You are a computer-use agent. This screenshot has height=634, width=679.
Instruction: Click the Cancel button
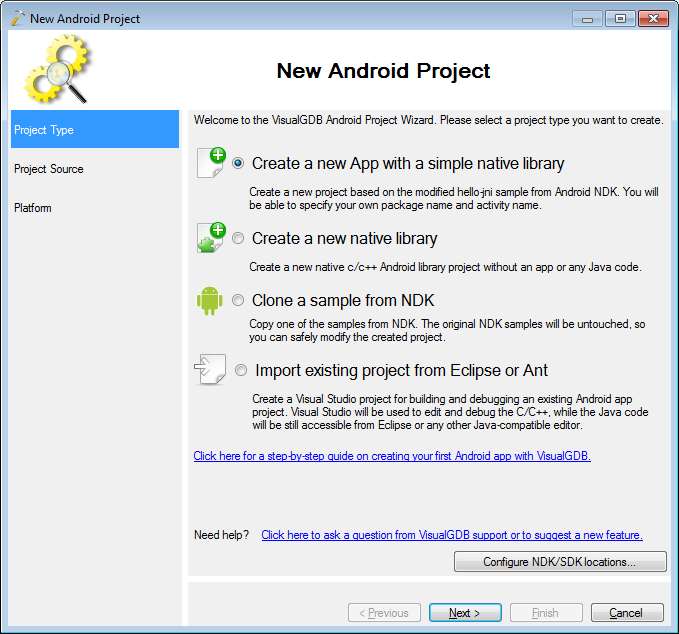pos(627,613)
